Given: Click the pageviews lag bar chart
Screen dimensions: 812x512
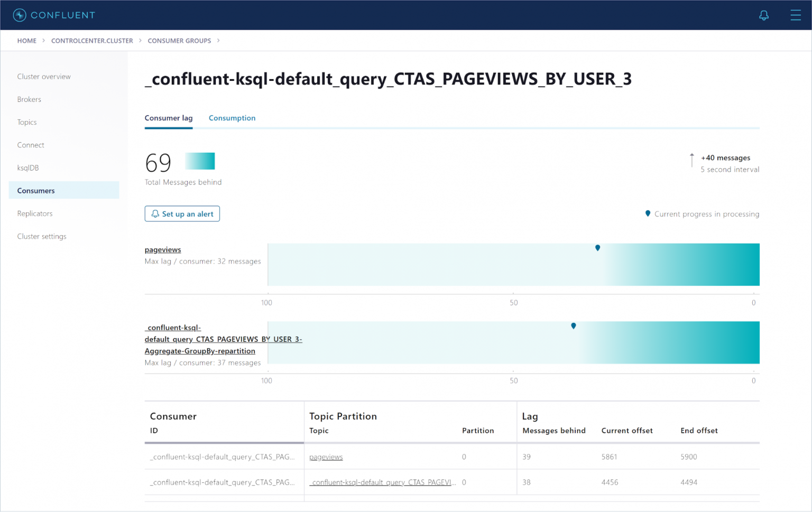Looking at the screenshot, I should click(513, 265).
